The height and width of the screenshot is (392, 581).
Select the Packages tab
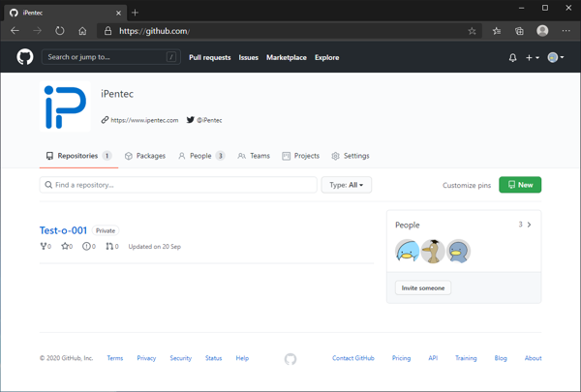pos(145,156)
